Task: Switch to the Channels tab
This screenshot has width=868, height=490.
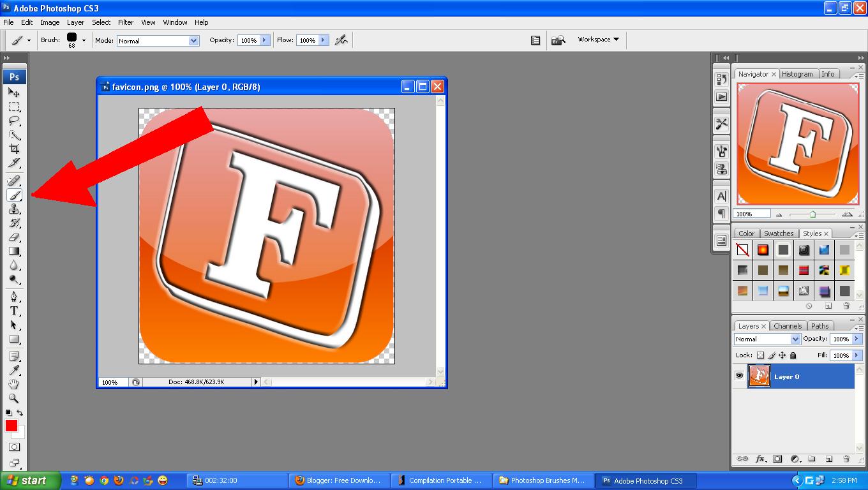Action: (x=788, y=326)
